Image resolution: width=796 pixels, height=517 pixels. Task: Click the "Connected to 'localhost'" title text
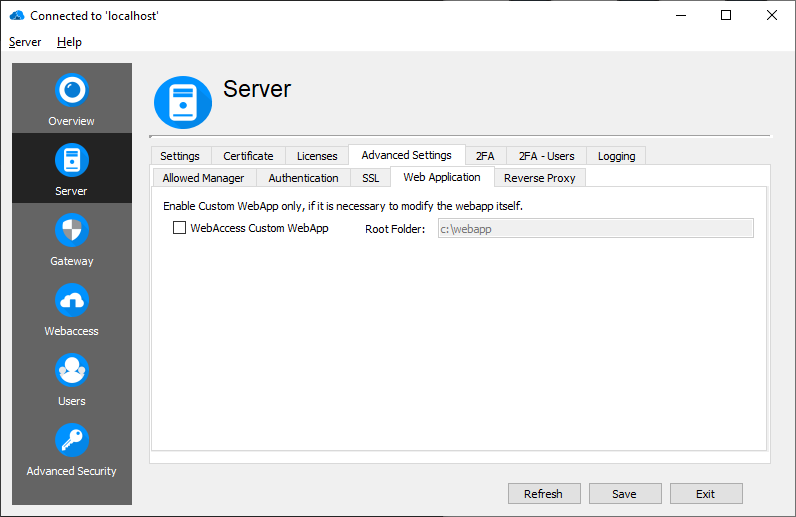point(94,16)
